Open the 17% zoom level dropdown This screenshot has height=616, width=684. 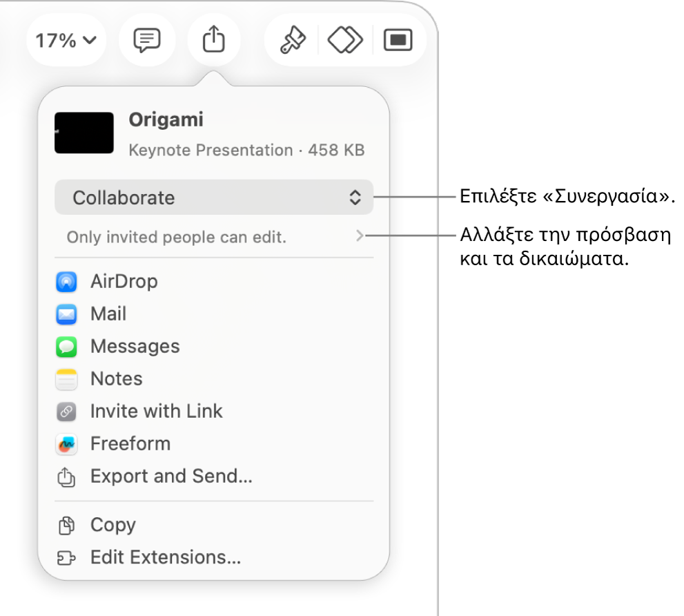tap(66, 41)
